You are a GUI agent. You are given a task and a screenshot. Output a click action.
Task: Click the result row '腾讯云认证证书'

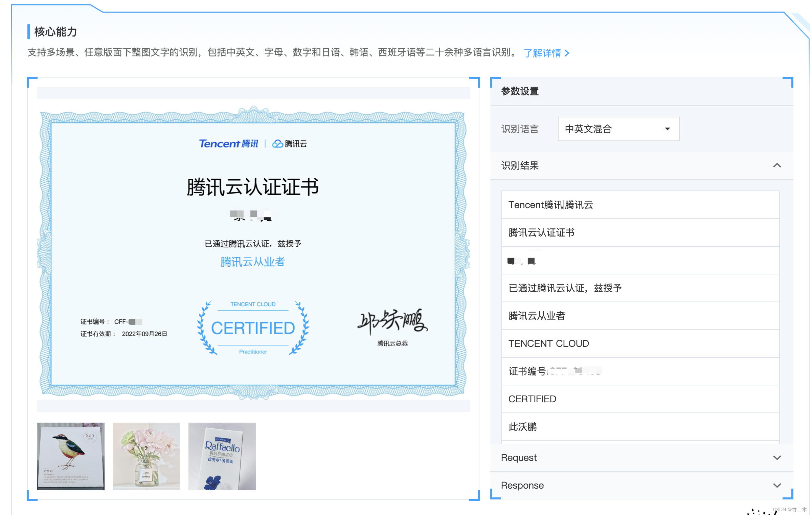coord(640,232)
